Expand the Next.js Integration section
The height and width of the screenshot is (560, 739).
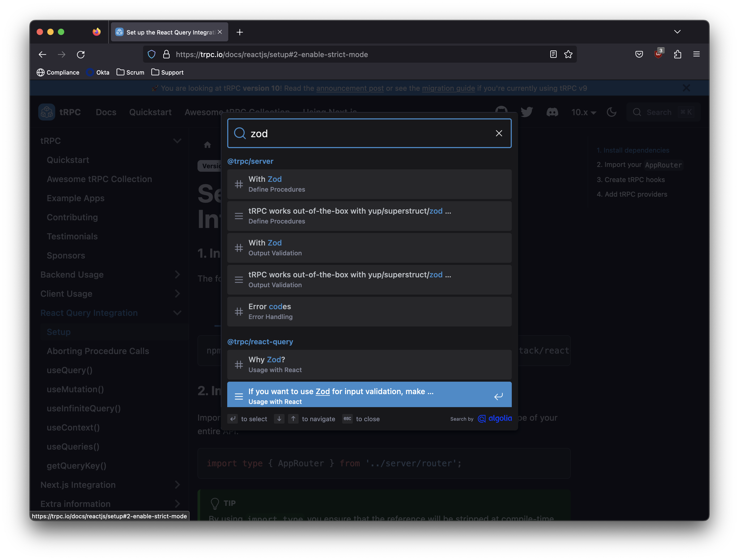(177, 484)
